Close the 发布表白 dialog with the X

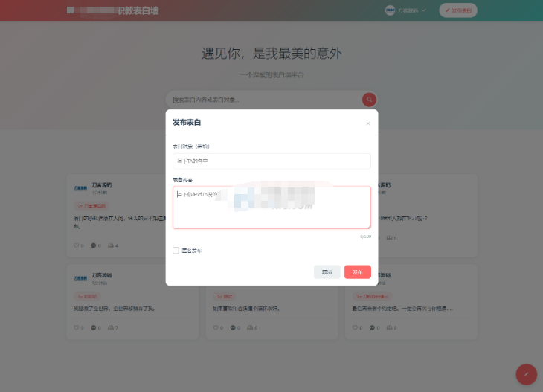367,123
